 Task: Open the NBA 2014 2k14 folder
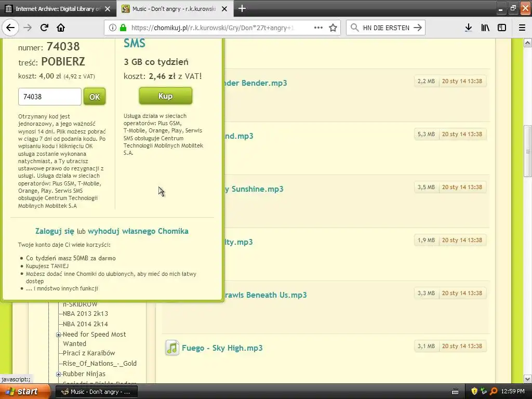coord(86,324)
